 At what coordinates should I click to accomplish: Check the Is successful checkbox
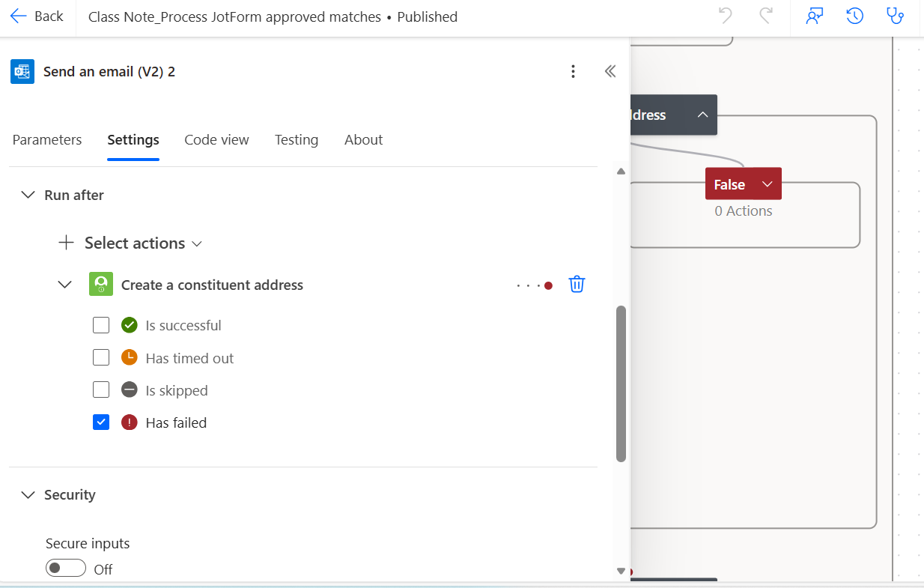tap(101, 325)
